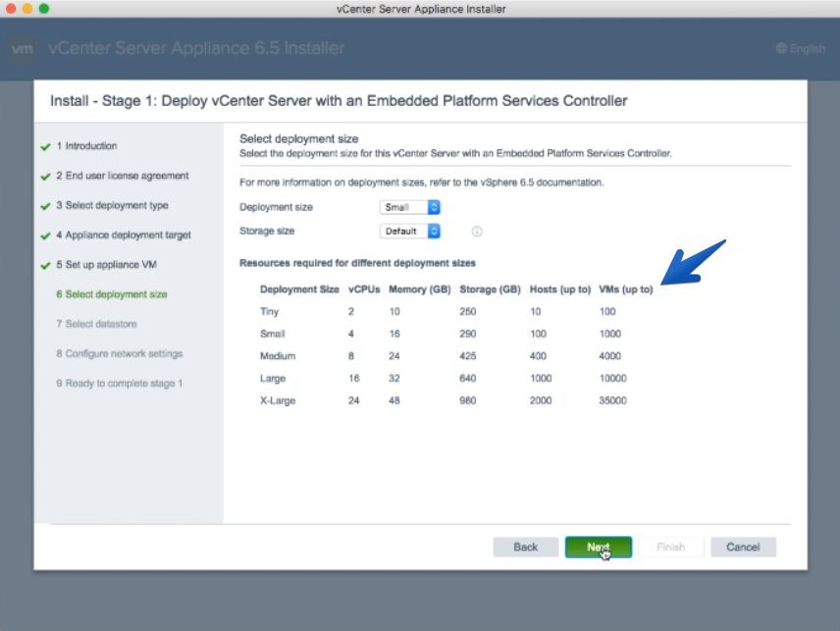Click the Storage (GB) column header
The height and width of the screenshot is (631, 840).
[491, 289]
